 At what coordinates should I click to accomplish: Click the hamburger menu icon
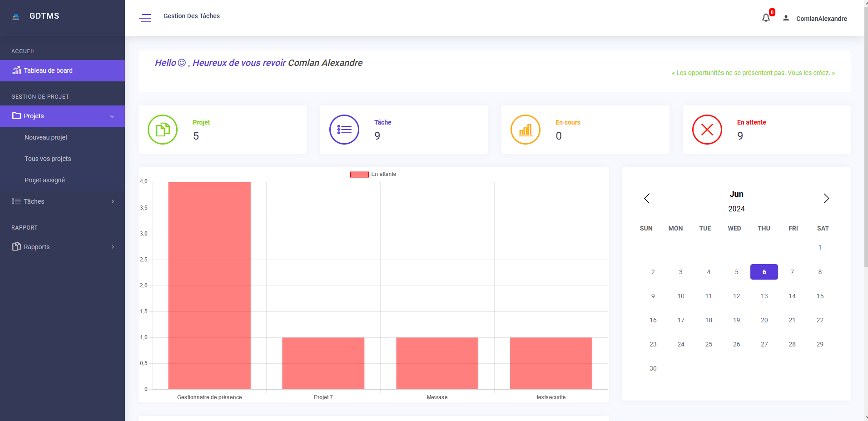click(x=145, y=18)
